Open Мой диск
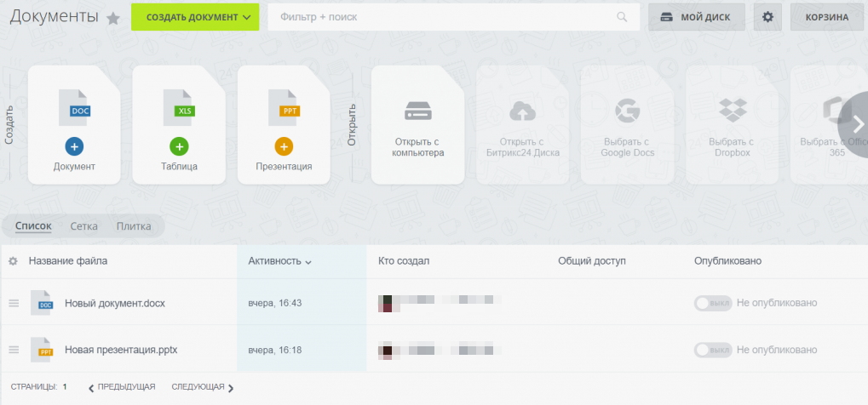 click(x=698, y=17)
